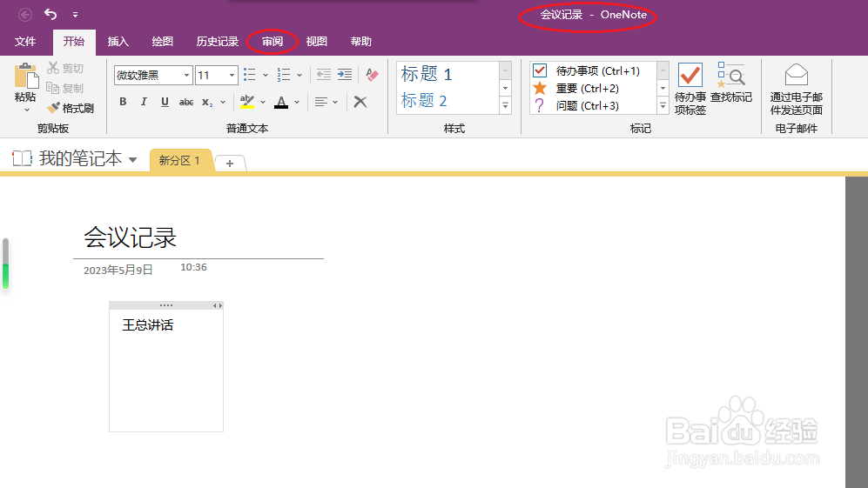Click the 待办事项标签 button
868x488 pixels.
(690, 89)
